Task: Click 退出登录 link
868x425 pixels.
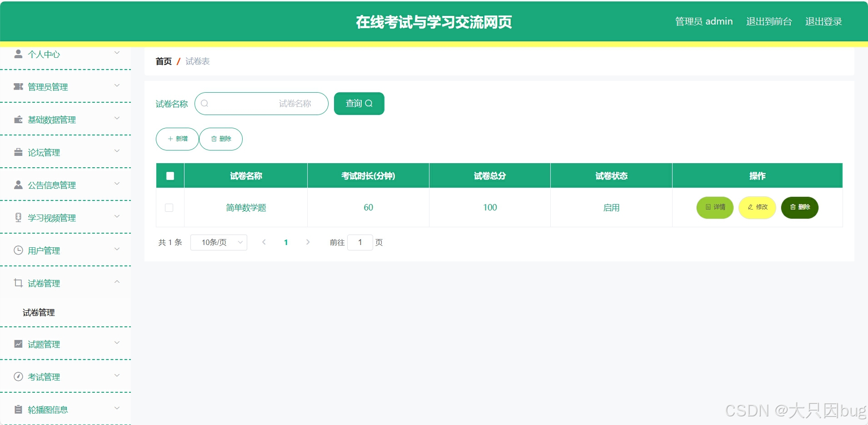Action: click(823, 21)
